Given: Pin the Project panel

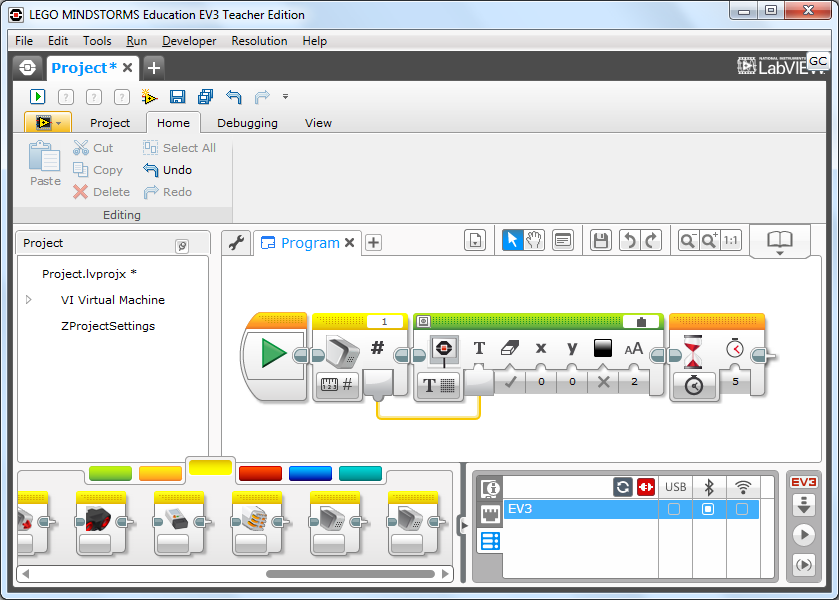Looking at the screenshot, I should click(x=182, y=246).
